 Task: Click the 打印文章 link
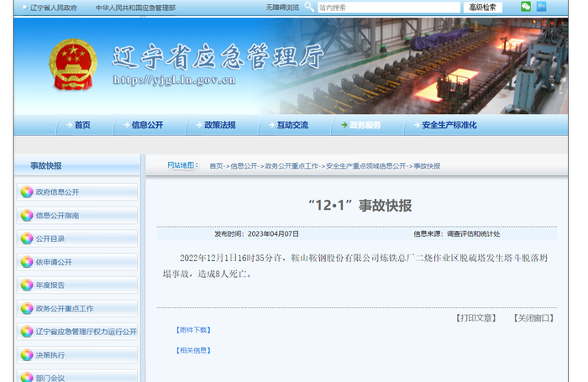476,318
